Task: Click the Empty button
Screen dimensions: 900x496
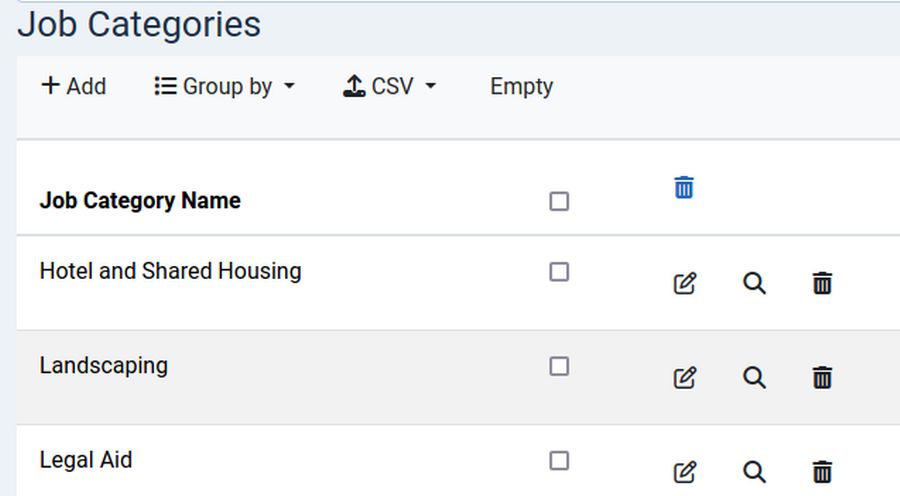Action: (x=521, y=87)
